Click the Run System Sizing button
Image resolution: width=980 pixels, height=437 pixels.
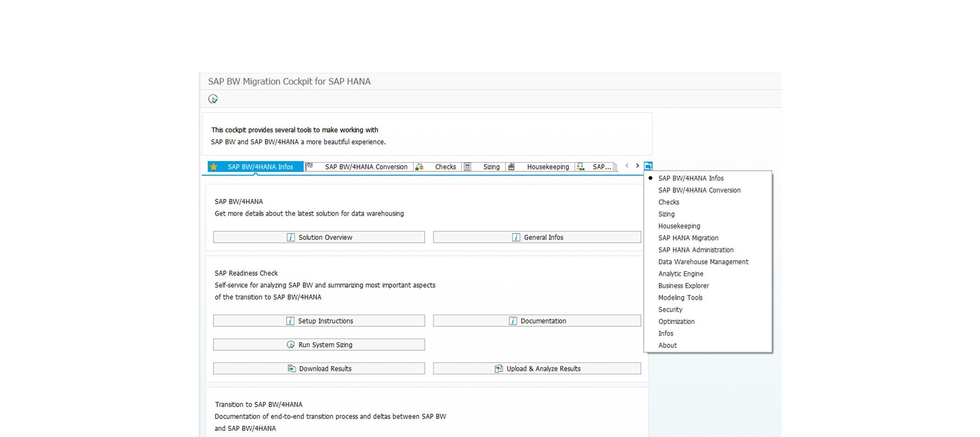pos(319,345)
